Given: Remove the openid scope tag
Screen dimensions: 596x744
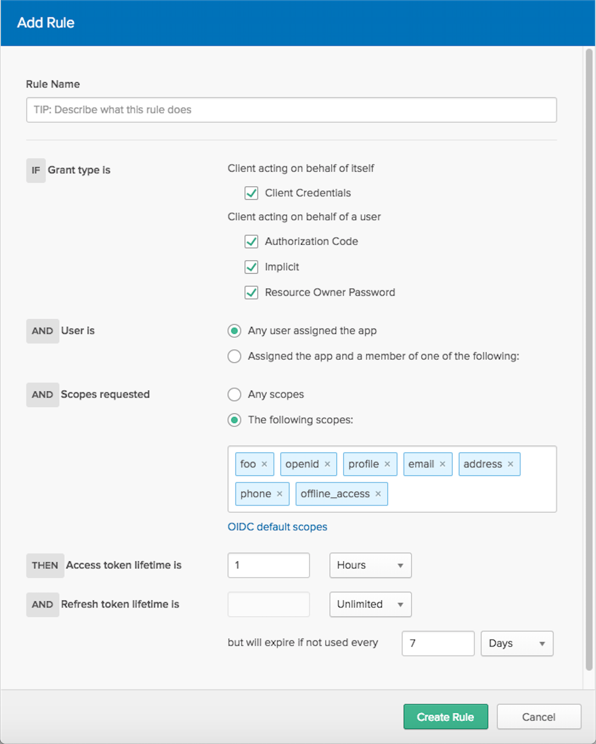Looking at the screenshot, I should pyautogui.click(x=327, y=464).
